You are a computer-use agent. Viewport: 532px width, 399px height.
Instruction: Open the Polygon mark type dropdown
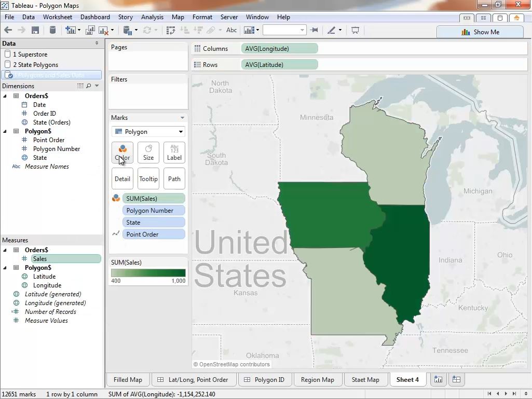pos(148,132)
